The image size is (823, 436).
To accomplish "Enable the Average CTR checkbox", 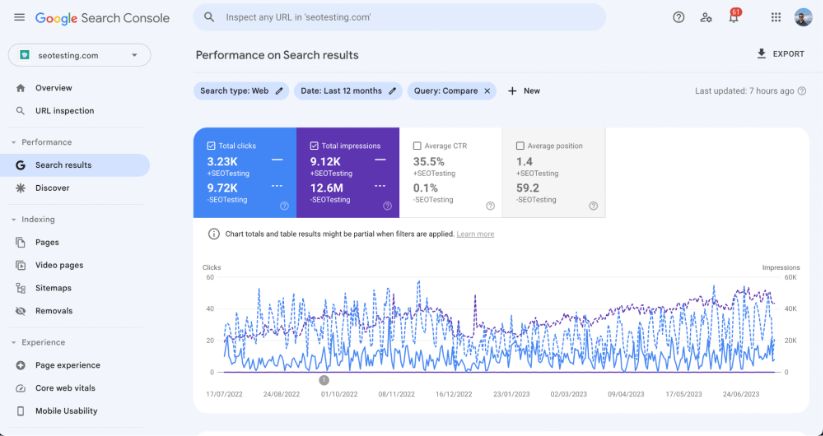I will pos(417,146).
